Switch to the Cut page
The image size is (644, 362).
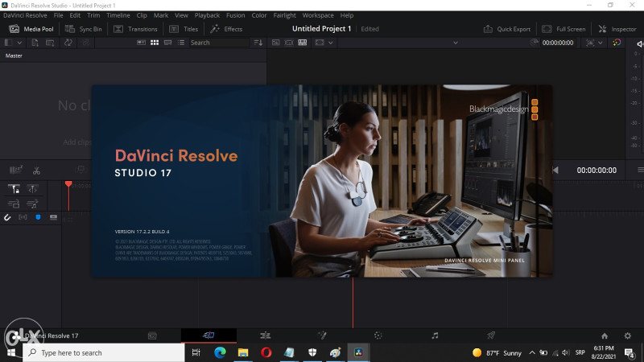tap(208, 335)
